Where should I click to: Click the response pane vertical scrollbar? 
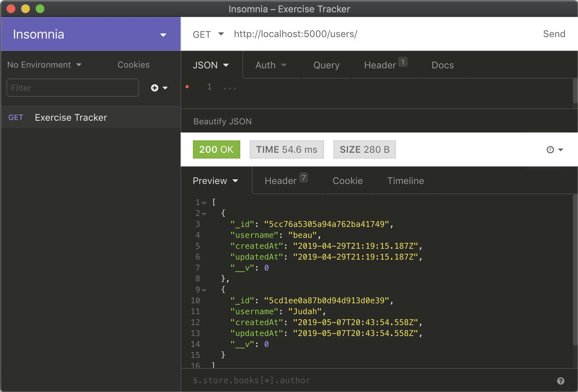click(x=575, y=270)
